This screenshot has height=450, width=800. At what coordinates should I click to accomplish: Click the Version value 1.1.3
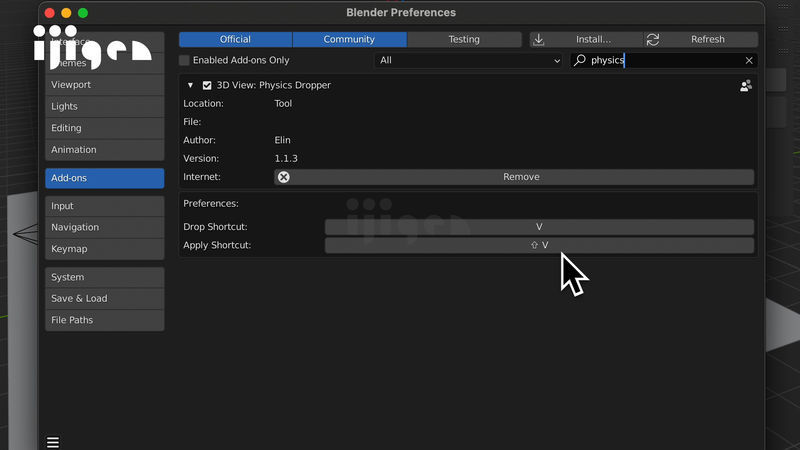(x=286, y=159)
